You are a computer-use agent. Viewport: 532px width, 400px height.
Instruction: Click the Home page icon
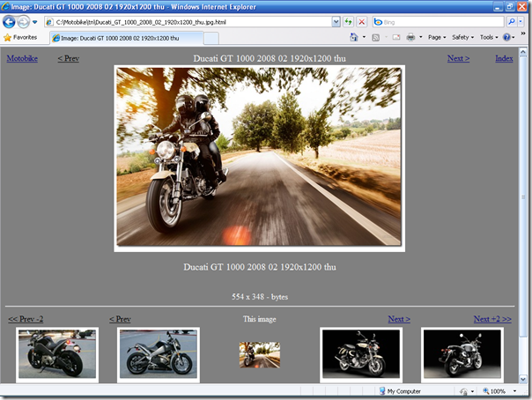pyautogui.click(x=354, y=37)
